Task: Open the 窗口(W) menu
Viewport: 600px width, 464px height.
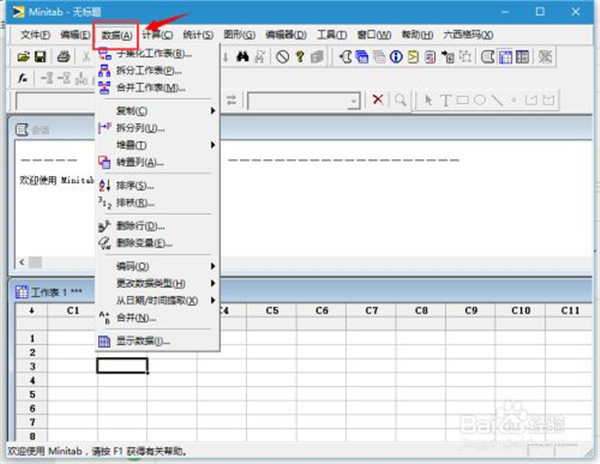Action: point(374,35)
